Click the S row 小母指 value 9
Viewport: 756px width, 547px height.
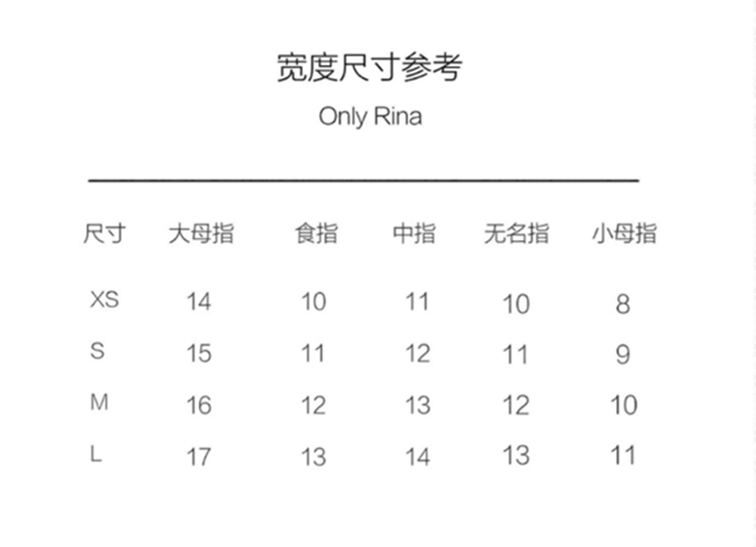623,354
